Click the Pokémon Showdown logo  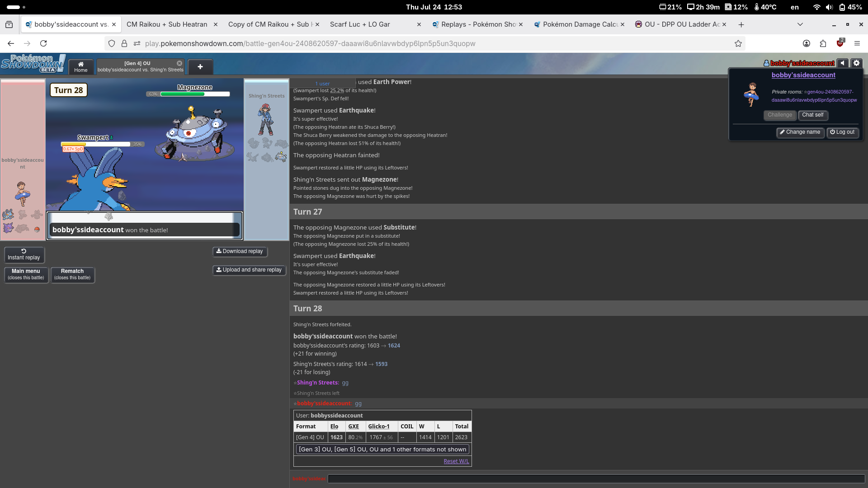[33, 64]
